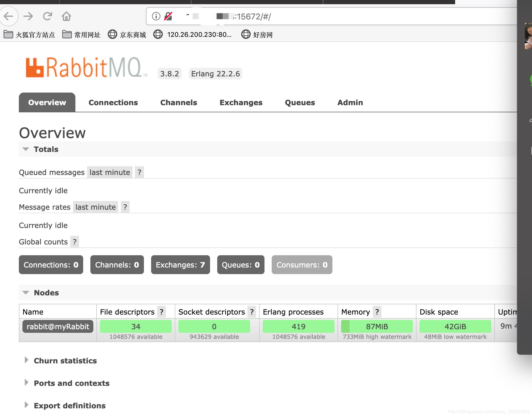
Task: Open help for Memory column
Action: tap(377, 312)
